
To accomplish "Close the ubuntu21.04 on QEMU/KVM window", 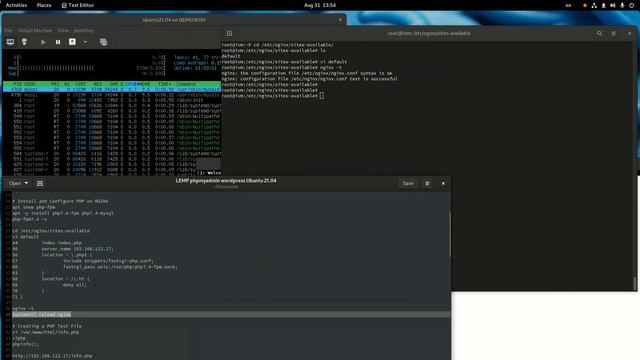I will click(340, 20).
